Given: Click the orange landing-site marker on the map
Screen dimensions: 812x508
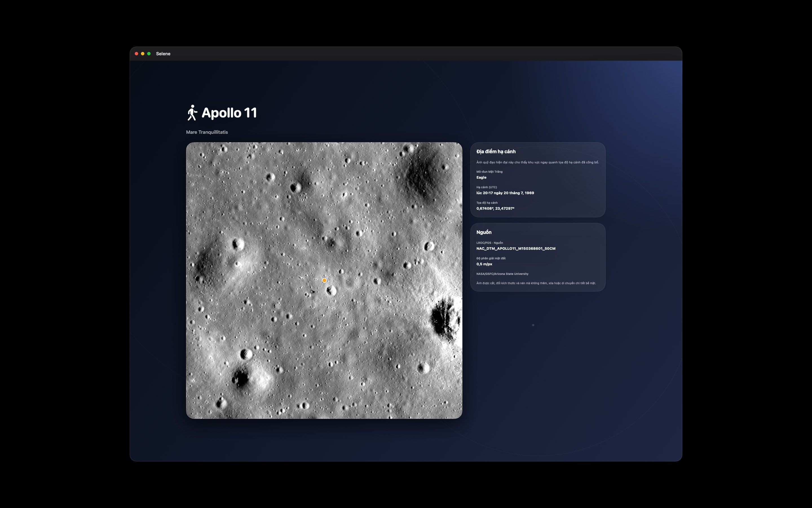Looking at the screenshot, I should point(324,280).
